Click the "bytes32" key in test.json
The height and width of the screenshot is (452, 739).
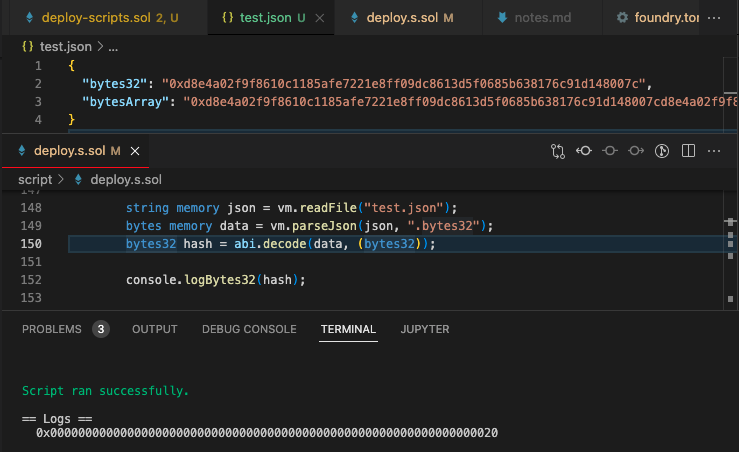point(114,84)
